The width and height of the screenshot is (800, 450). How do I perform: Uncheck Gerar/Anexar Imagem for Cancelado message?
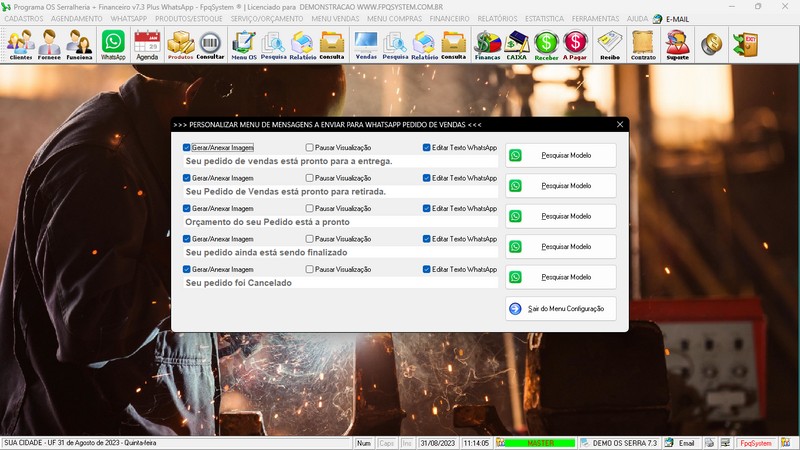click(x=186, y=269)
